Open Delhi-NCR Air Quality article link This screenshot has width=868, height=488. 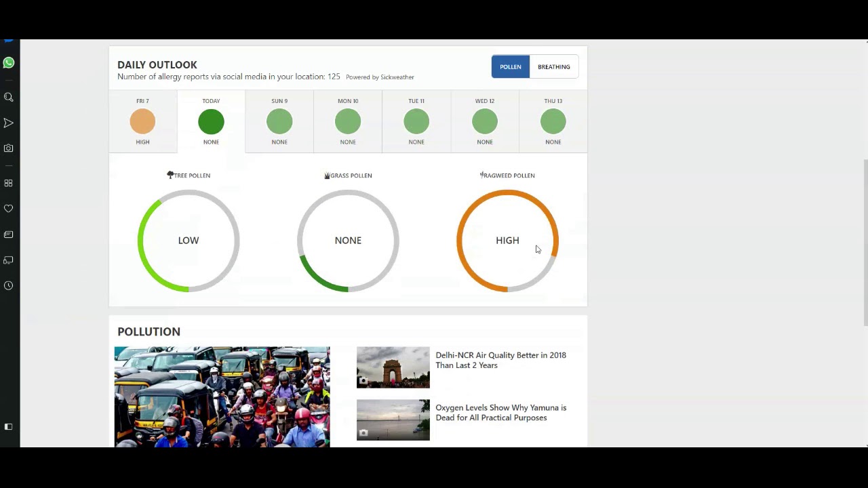pos(501,360)
